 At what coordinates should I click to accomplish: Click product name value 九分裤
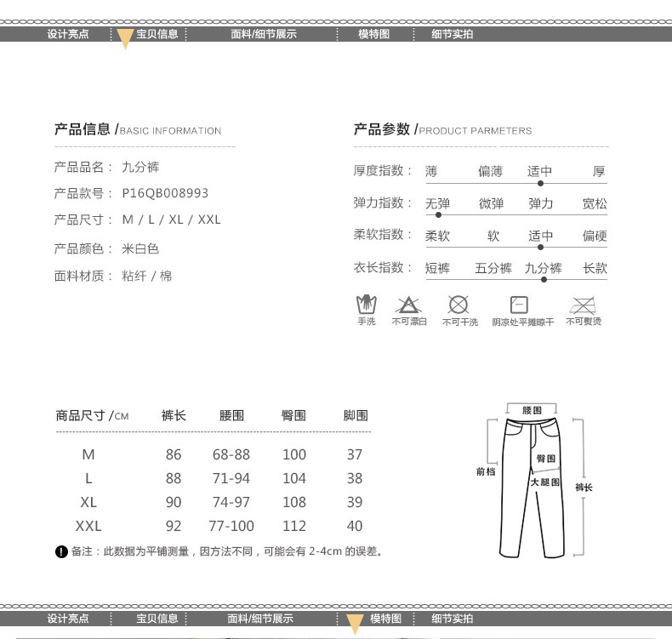tap(140, 167)
